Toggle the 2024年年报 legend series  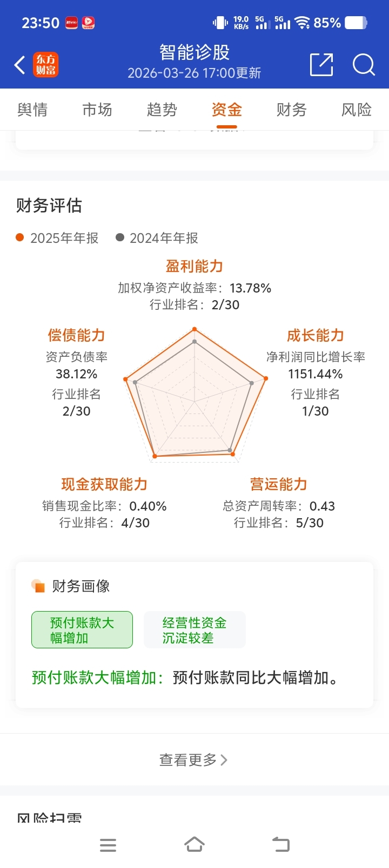click(x=157, y=238)
